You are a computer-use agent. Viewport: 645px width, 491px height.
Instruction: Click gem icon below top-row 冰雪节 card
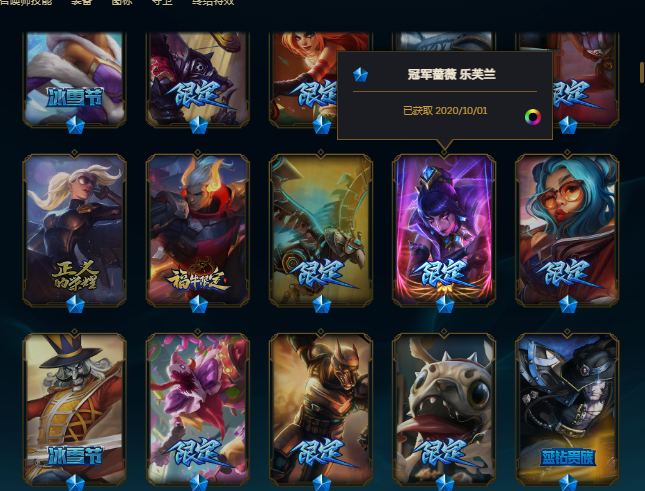point(75,125)
